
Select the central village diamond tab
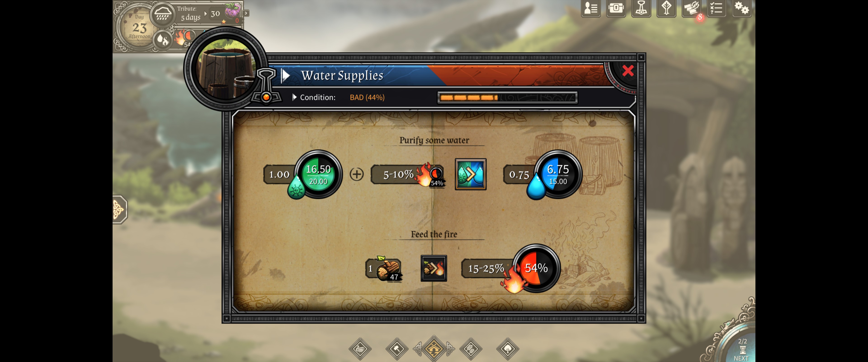coord(434,348)
